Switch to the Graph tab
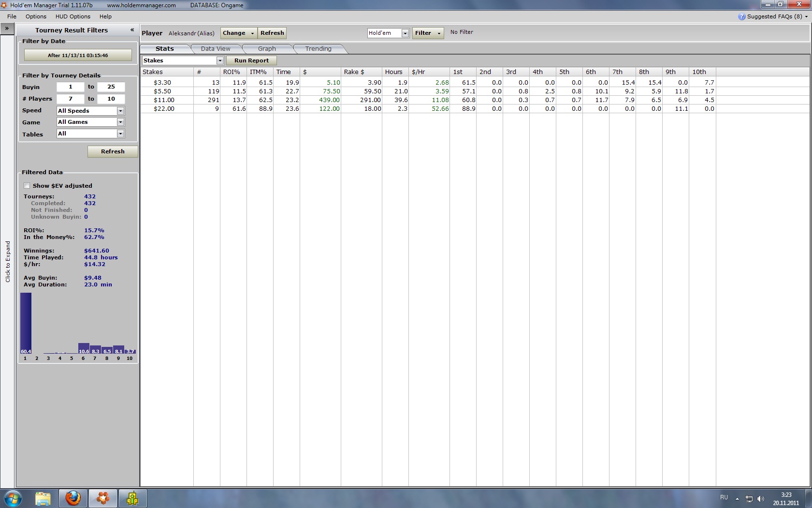 [x=267, y=49]
